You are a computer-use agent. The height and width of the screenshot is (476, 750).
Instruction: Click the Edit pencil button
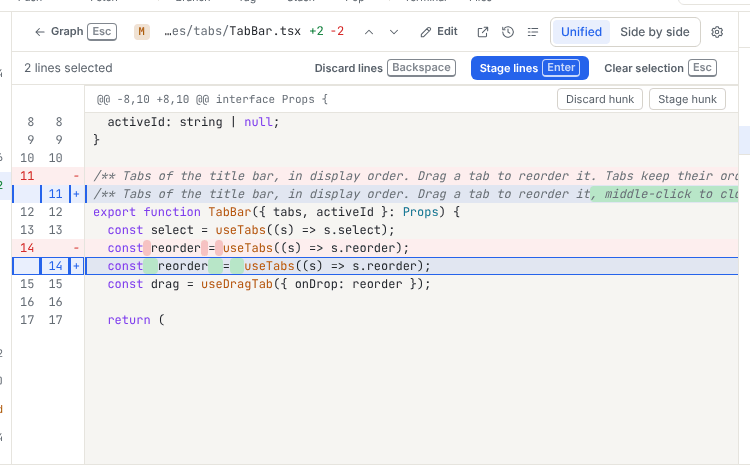coord(439,32)
